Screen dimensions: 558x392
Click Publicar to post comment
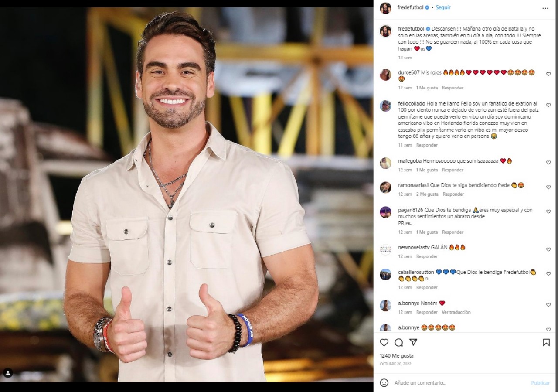pyautogui.click(x=540, y=383)
